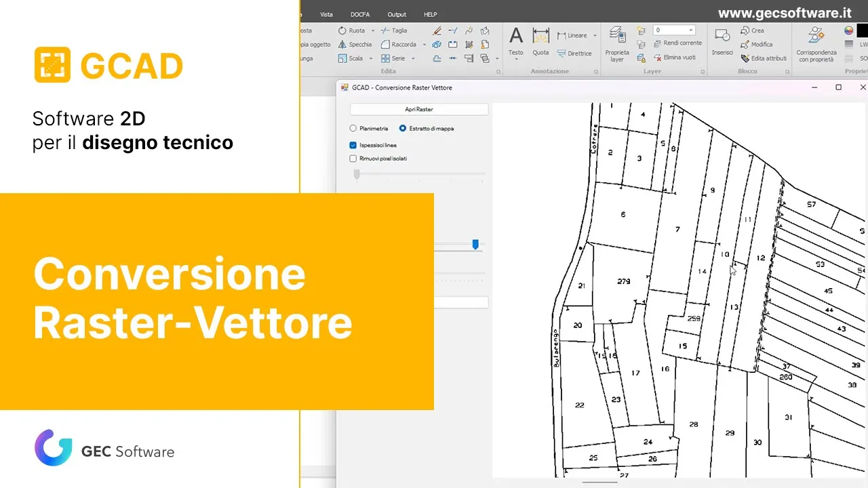Open the Serie dropdown arrow

[412, 58]
